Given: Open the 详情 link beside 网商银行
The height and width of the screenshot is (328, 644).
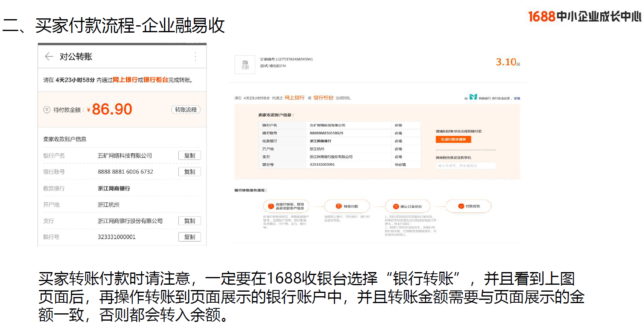Looking at the screenshot, I should tap(517, 98).
